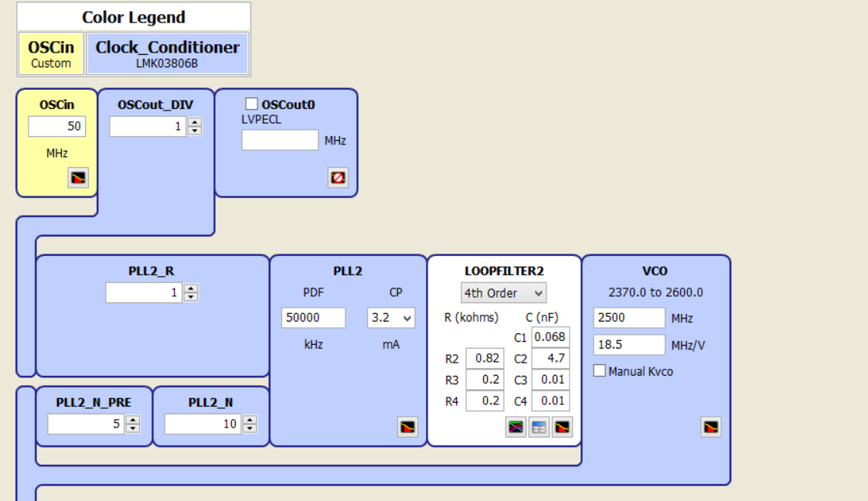This screenshot has height=501, width=868.
Task: Increase the PLL2_R value
Action: [191, 288]
